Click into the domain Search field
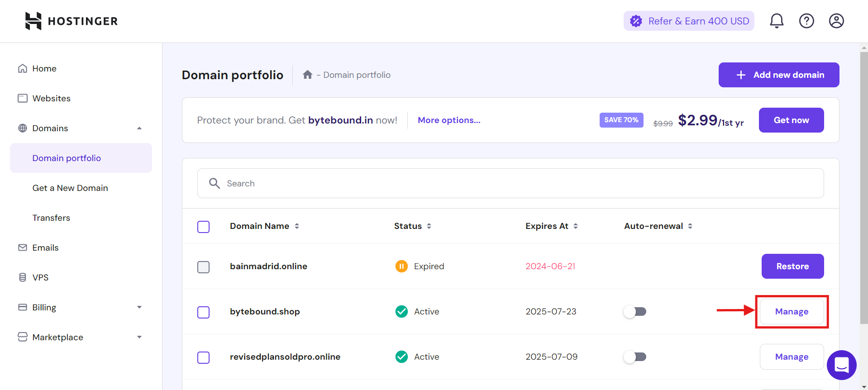Image resolution: width=868 pixels, height=390 pixels. coord(510,183)
